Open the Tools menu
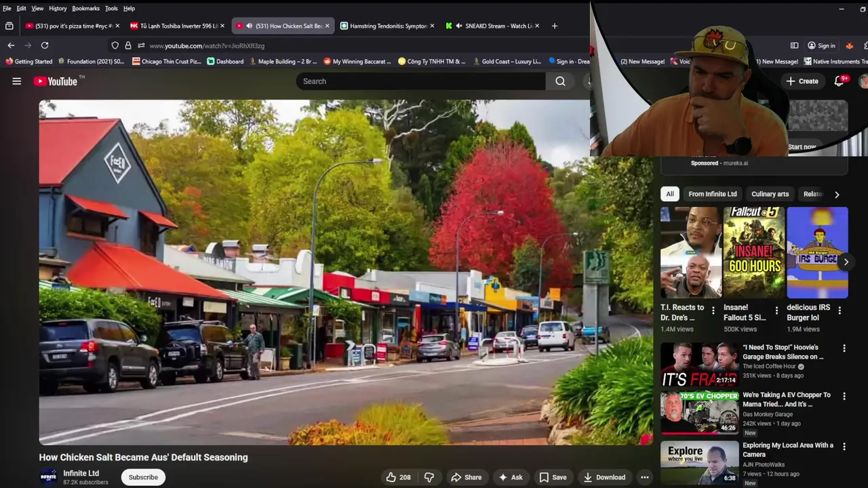The height and width of the screenshot is (488, 868). click(111, 8)
